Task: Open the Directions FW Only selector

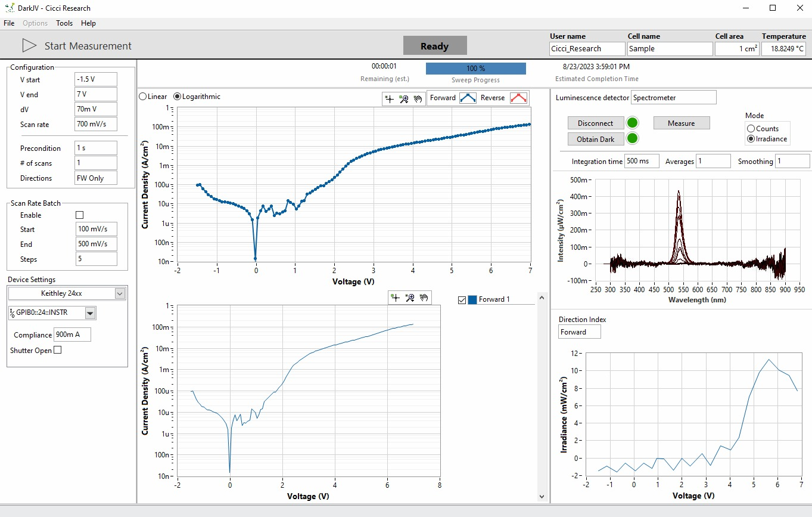Action: click(96, 178)
